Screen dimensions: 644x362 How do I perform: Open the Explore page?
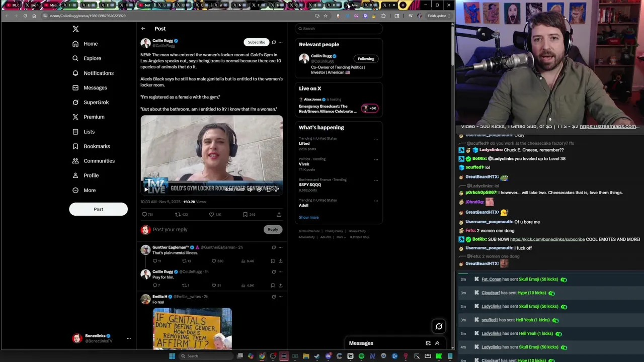87,58
